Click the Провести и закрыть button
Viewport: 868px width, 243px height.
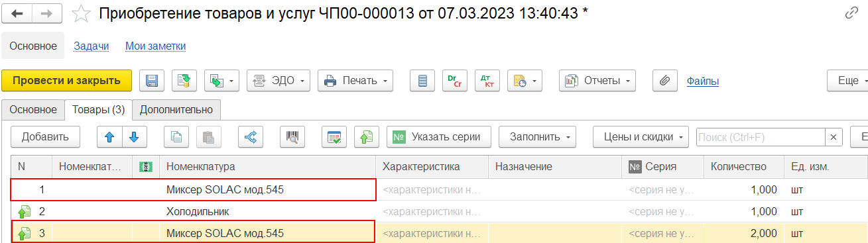67,81
